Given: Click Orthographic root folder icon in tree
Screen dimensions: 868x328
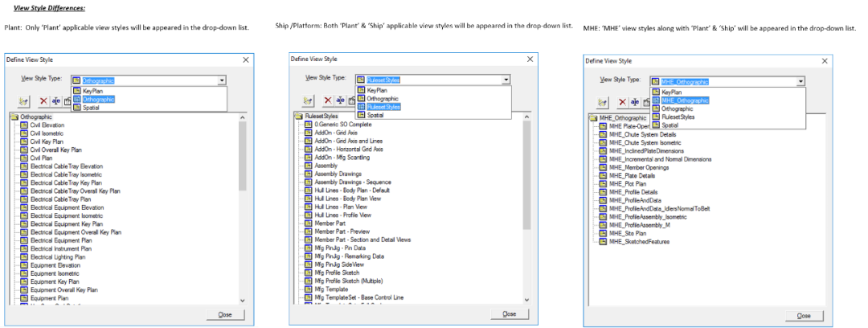Looking at the screenshot, I should pyautogui.click(x=15, y=117).
